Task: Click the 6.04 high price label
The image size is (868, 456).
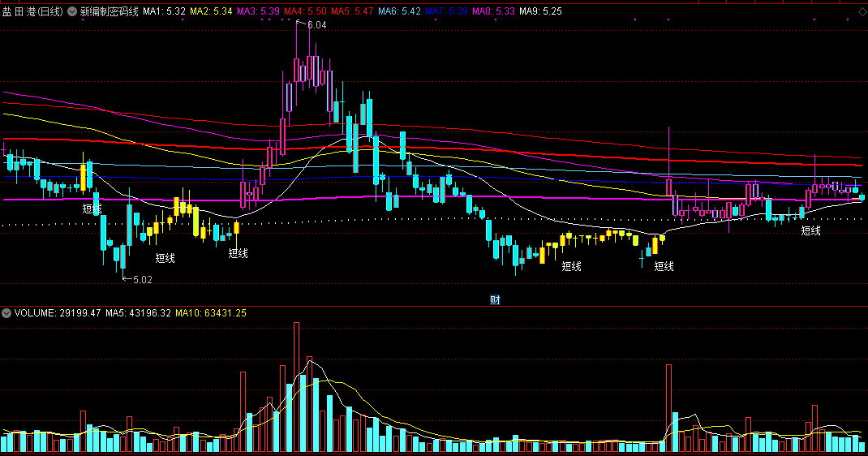Action: [316, 25]
